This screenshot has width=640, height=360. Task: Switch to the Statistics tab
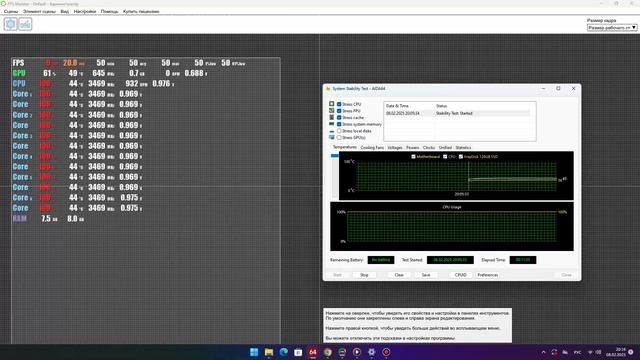click(x=463, y=148)
